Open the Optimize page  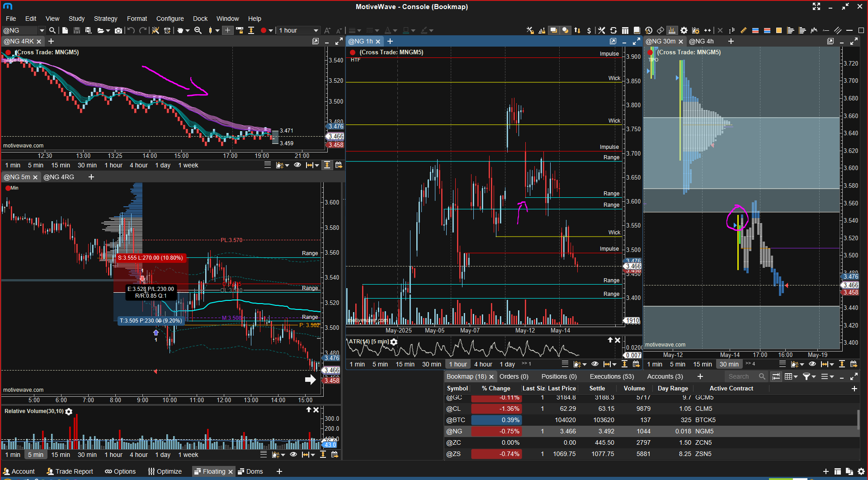[165, 471]
